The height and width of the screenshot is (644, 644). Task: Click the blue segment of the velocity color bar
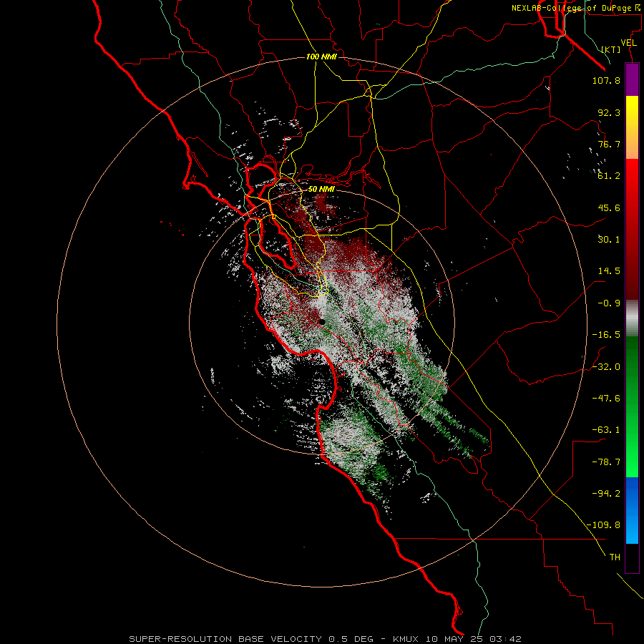coord(632,510)
